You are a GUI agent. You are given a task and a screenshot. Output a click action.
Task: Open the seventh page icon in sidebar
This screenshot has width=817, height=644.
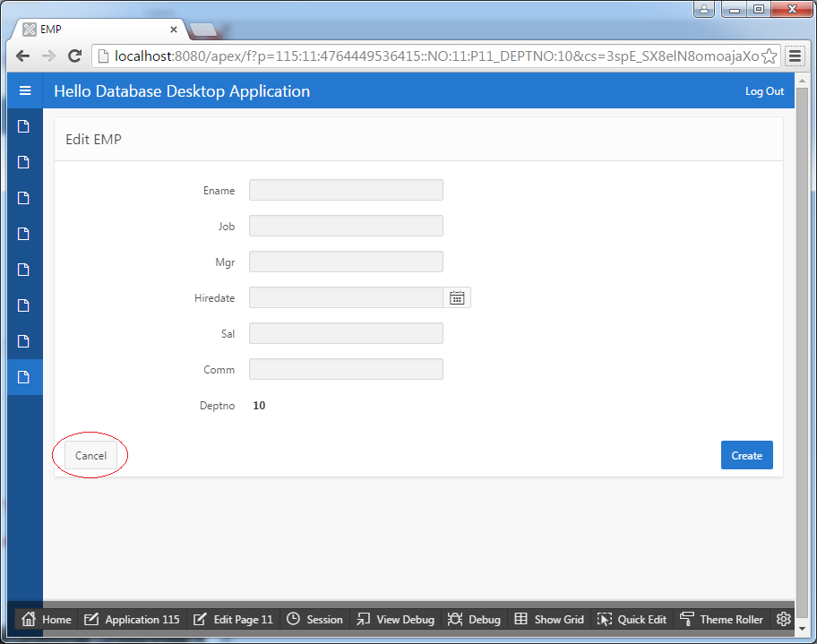[24, 341]
